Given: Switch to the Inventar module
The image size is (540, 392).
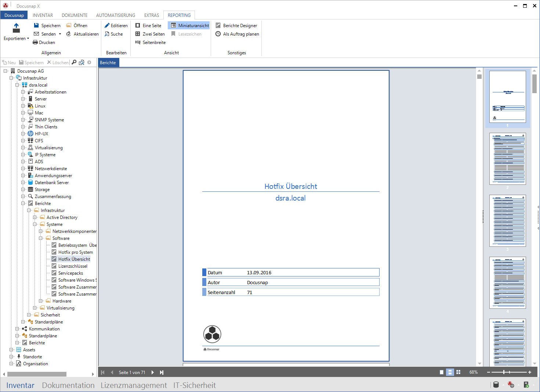Looking at the screenshot, I should [20, 385].
